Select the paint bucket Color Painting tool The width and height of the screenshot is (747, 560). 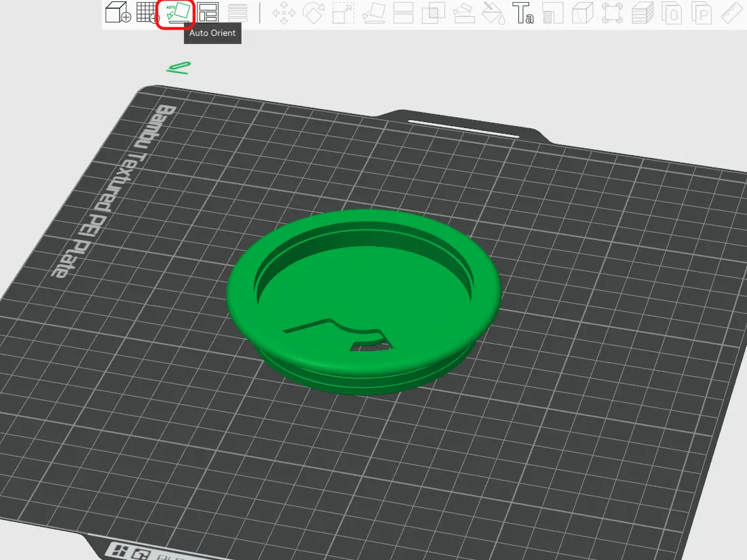pyautogui.click(x=493, y=13)
